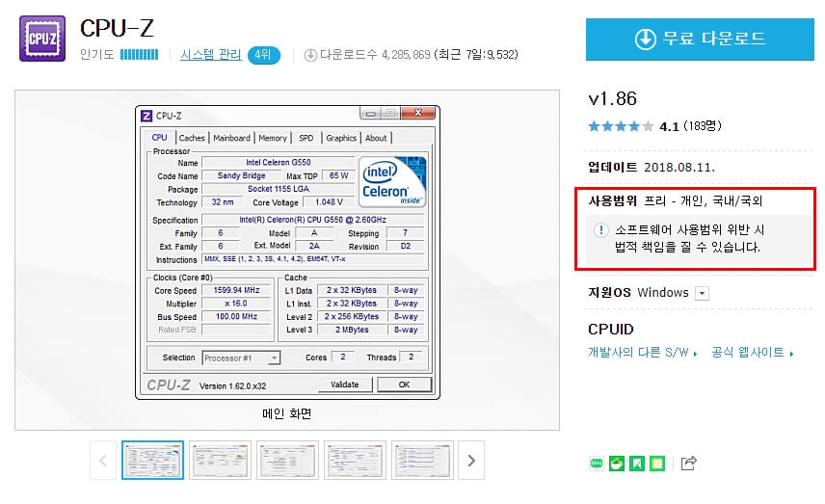825x504 pixels.
Task: Click the CPU-Z maximize button
Action: [x=390, y=113]
